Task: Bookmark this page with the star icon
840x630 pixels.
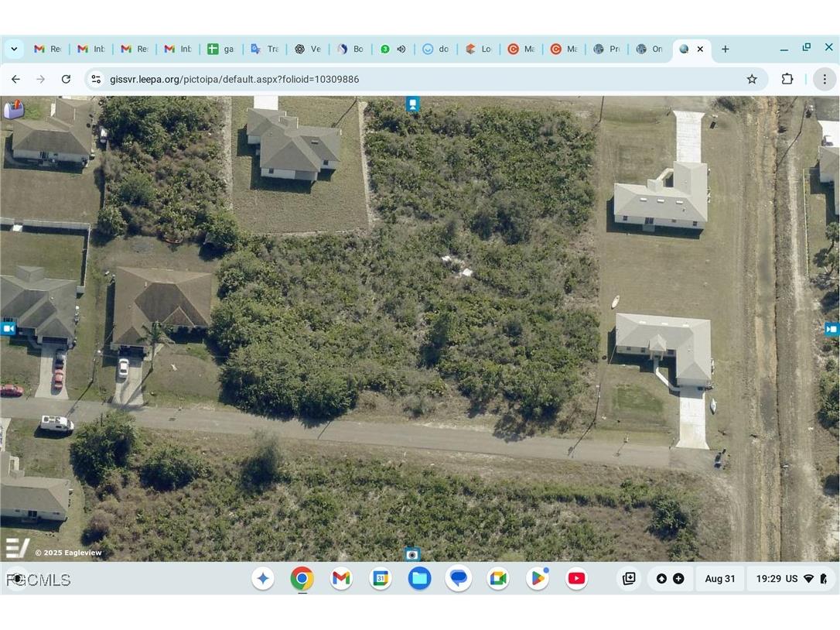Action: 751,79
